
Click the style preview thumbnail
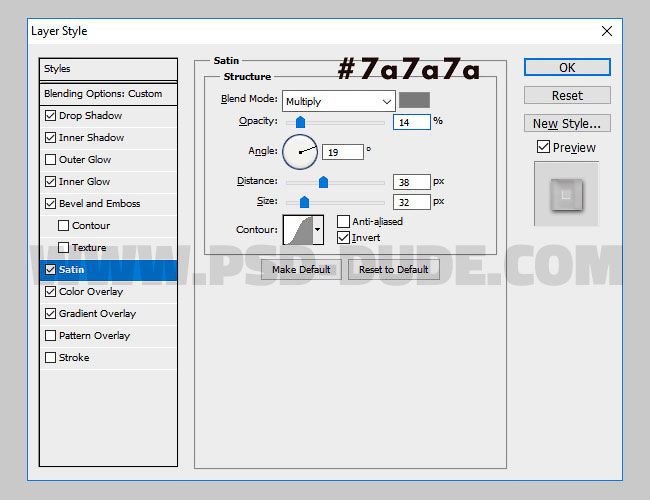point(566,194)
